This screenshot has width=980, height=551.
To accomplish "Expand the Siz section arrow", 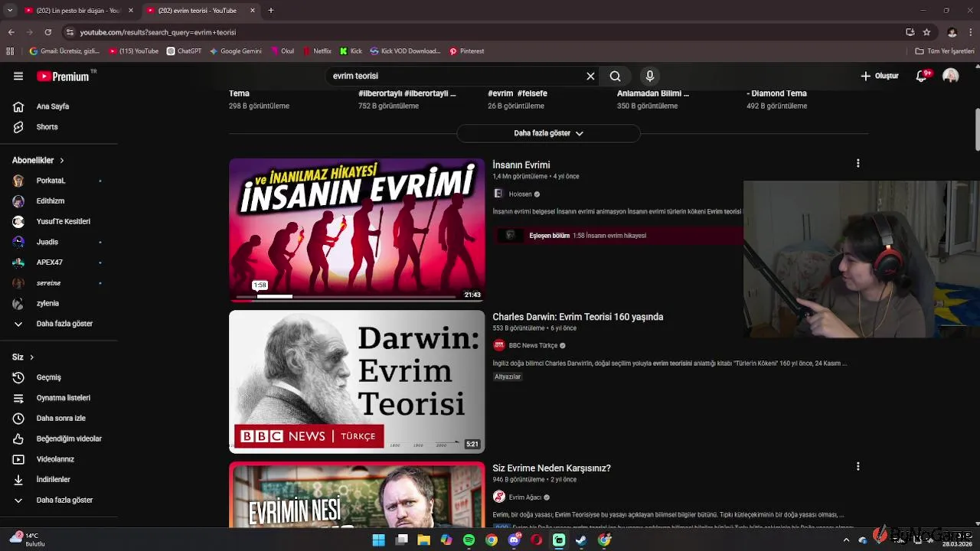I will [31, 357].
